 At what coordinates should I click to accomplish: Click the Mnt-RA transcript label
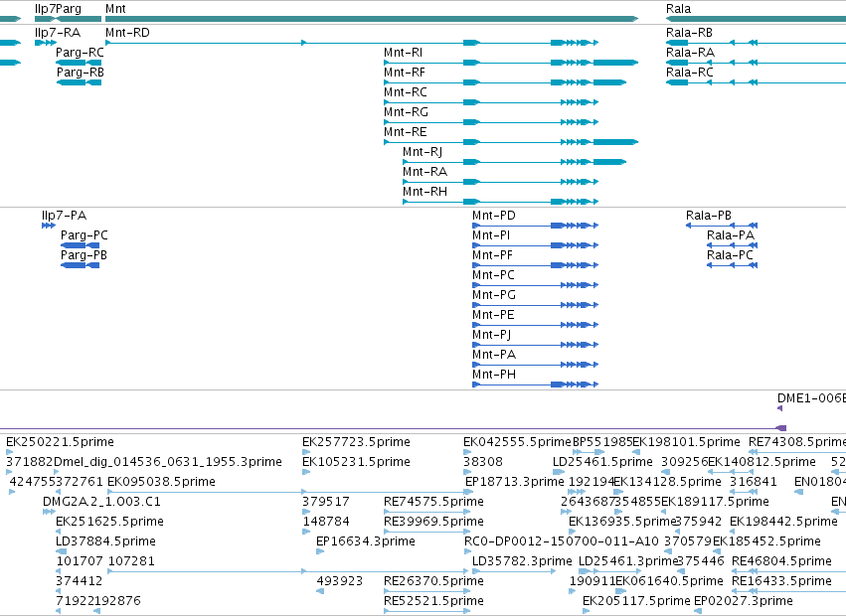pyautogui.click(x=425, y=172)
